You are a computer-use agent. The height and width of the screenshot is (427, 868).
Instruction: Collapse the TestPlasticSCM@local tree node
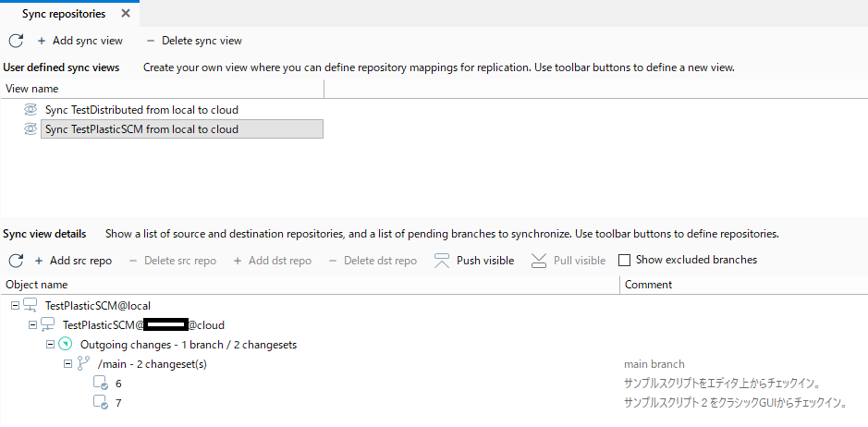(x=15, y=305)
